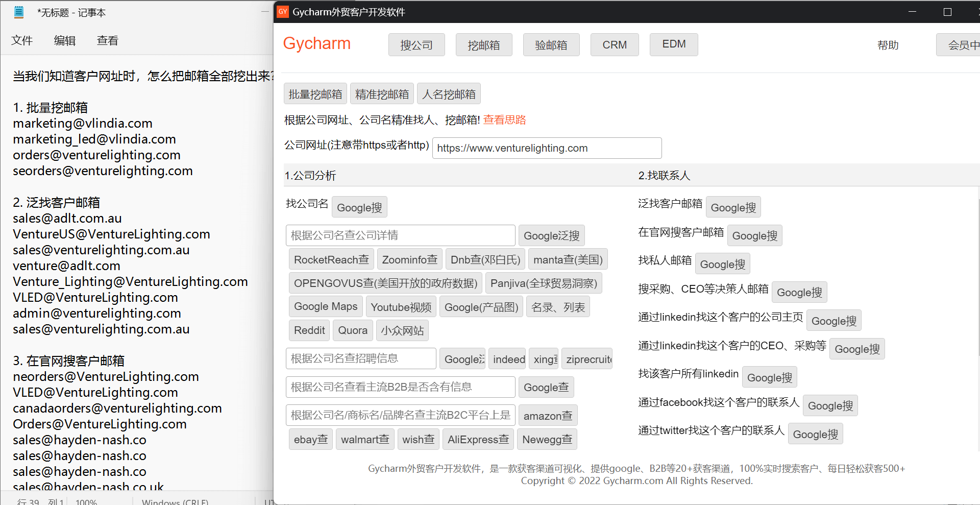
Task: Click the Youtube视频 button
Action: coord(401,307)
